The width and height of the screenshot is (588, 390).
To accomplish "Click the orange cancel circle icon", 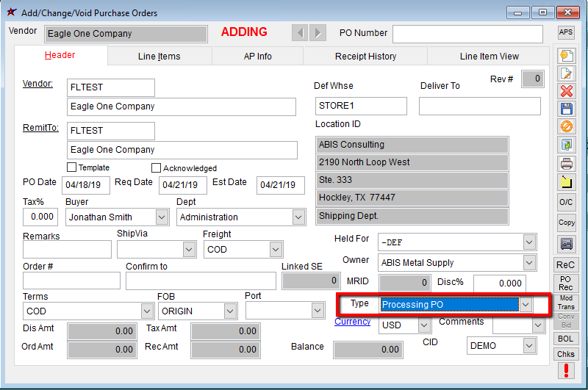I will tap(566, 126).
